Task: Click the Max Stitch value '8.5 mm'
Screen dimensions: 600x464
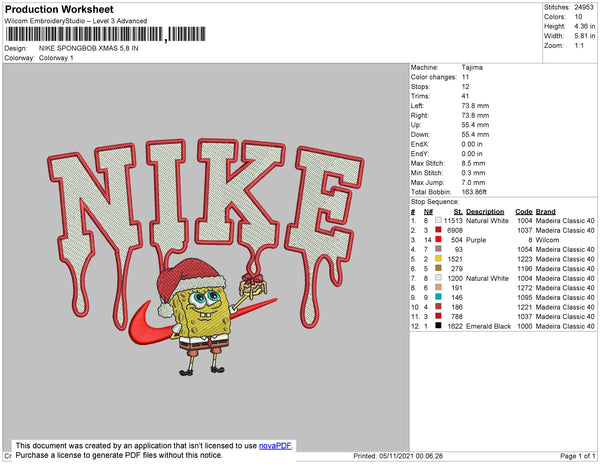Action: [x=473, y=163]
